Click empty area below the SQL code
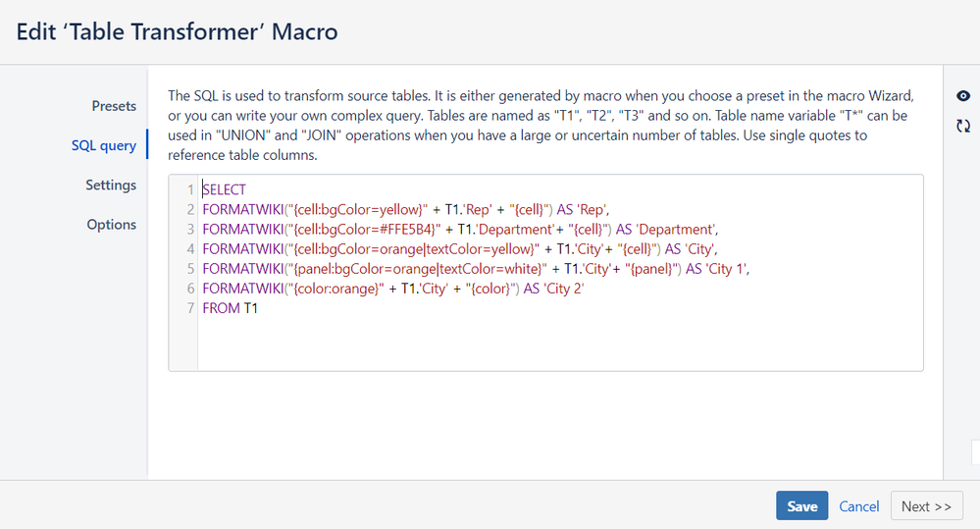The image size is (980, 529). tap(559, 344)
